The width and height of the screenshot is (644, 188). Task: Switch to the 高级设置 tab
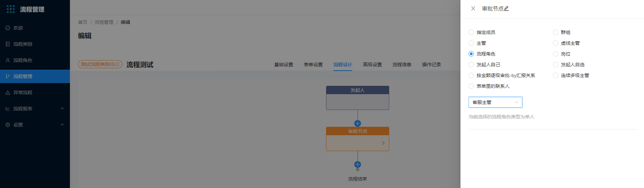click(372, 65)
